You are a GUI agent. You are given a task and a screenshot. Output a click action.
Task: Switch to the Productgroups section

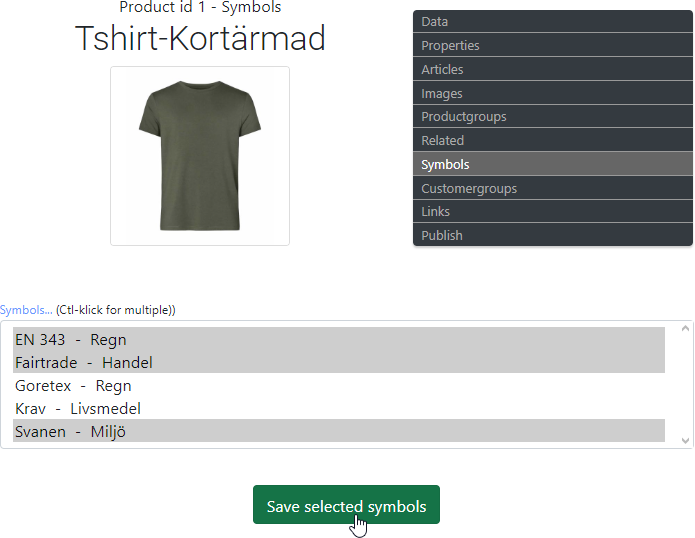(552, 117)
